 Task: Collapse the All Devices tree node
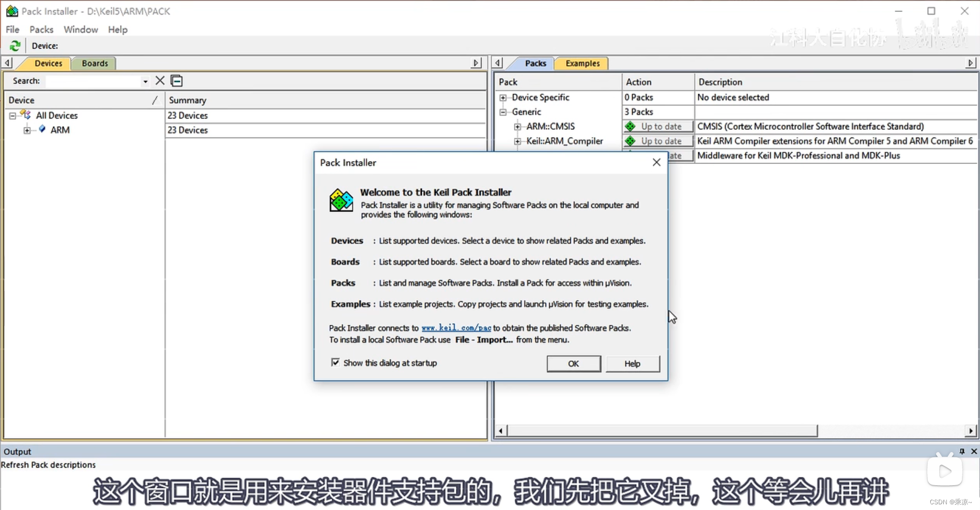coord(12,115)
